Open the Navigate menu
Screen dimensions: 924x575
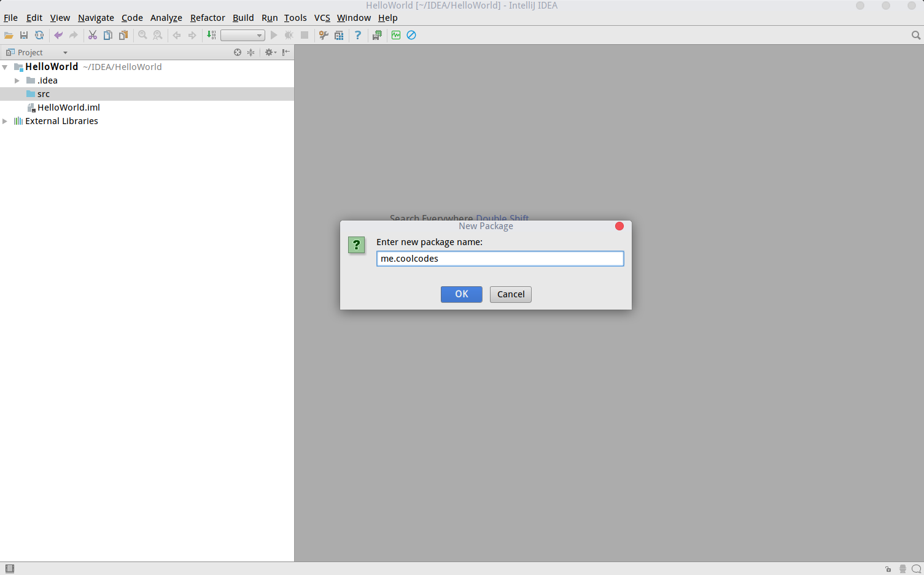[x=96, y=18]
